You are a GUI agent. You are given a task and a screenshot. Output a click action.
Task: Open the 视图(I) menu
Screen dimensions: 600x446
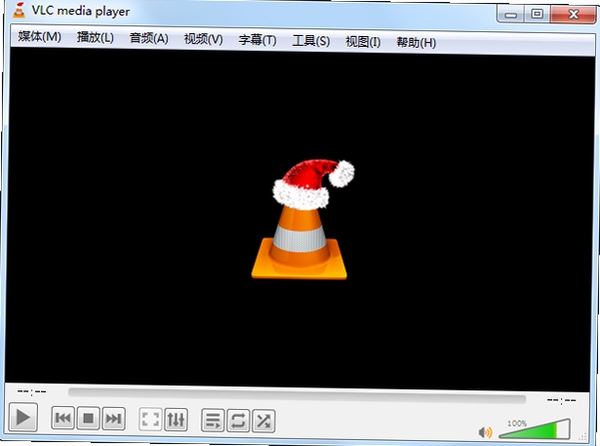(363, 41)
